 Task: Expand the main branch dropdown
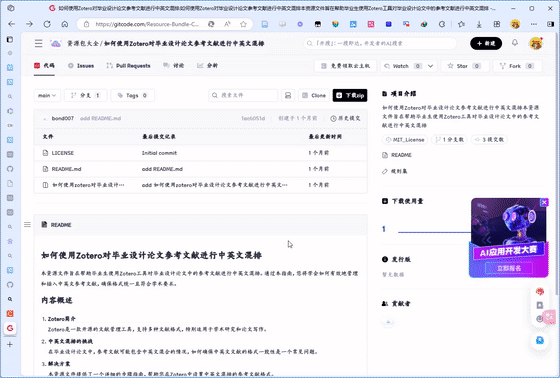coord(47,95)
